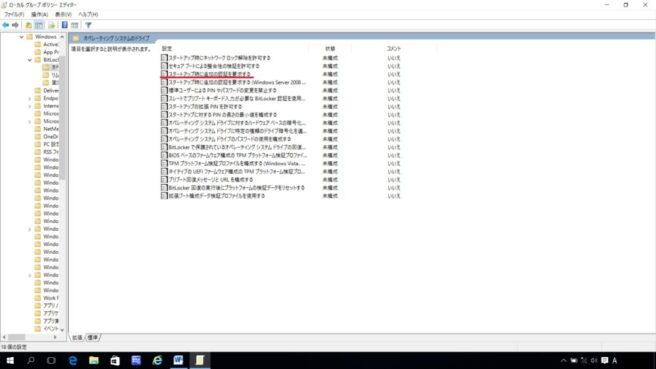Expand the Endpoint folder tree node
656x369 pixels.
tap(30, 98)
